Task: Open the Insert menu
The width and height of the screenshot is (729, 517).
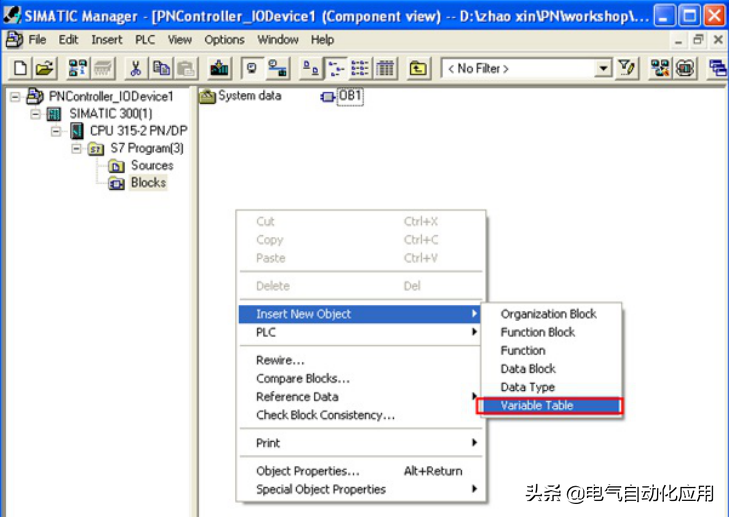Action: pyautogui.click(x=106, y=40)
